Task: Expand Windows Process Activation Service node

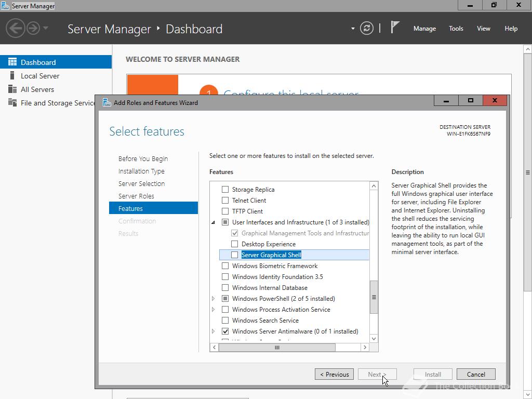Action: (x=214, y=310)
